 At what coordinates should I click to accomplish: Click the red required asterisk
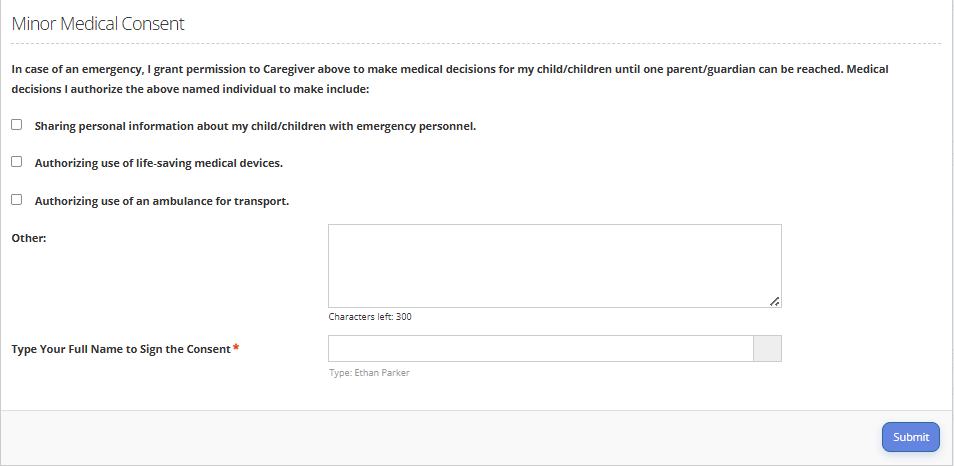tap(236, 348)
